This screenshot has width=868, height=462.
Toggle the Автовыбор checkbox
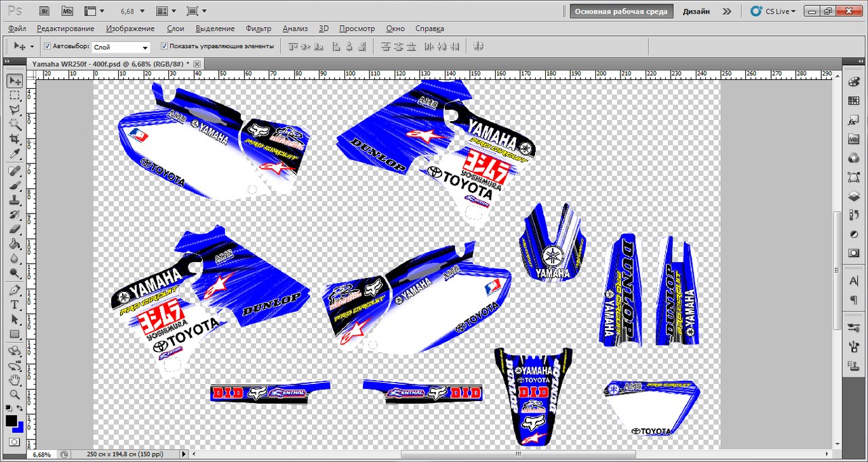tap(47, 46)
